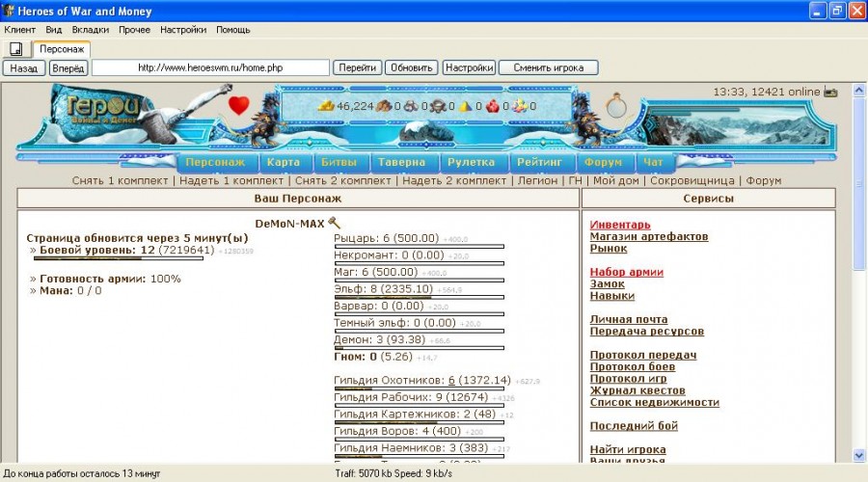Viewport: 868px width, 482px height.
Task: Click the red heart health icon
Action: [x=238, y=105]
